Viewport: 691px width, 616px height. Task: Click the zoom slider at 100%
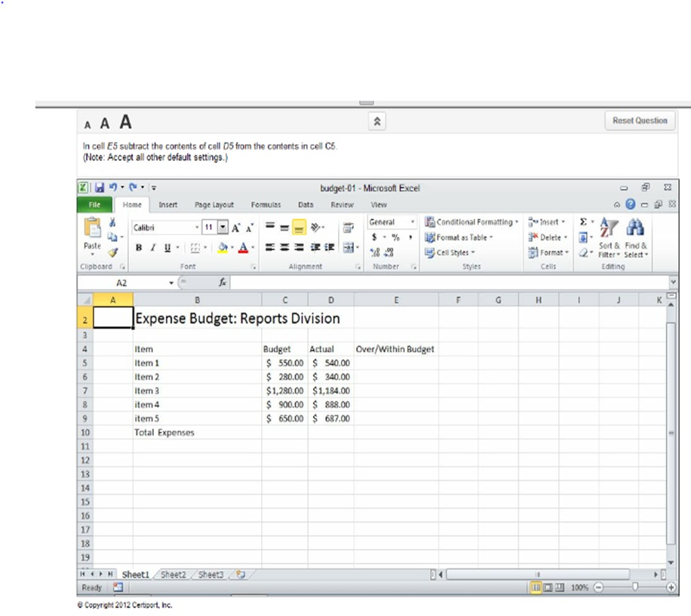click(635, 587)
